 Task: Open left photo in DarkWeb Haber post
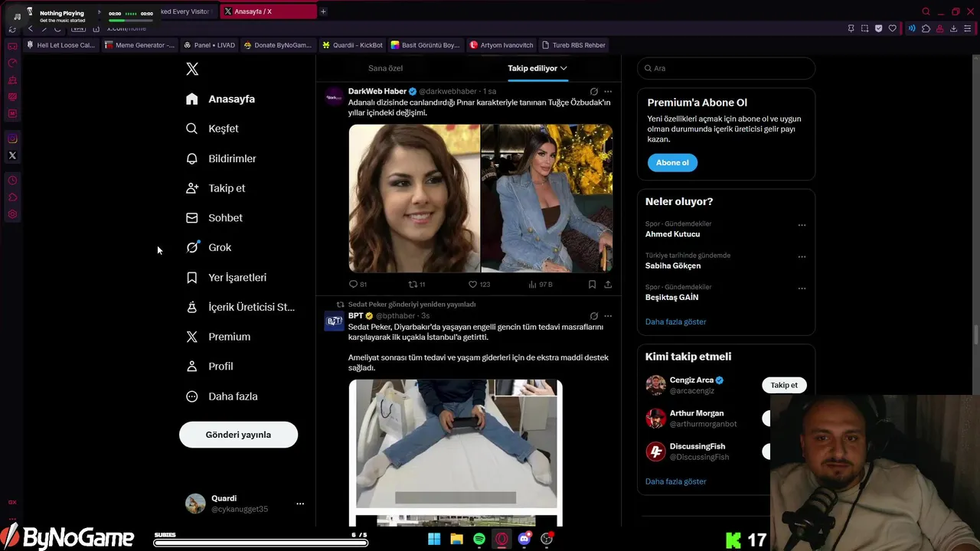[414, 198]
